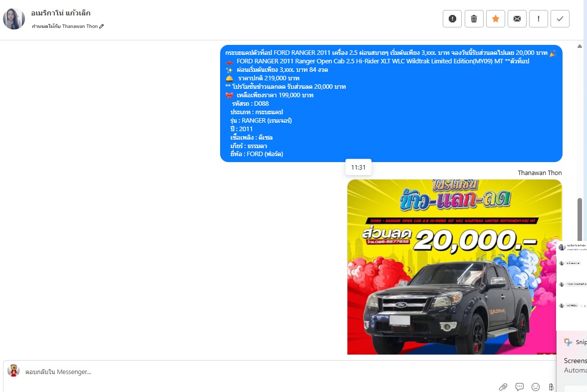Attach a file using the paperclip icon

pos(503,387)
